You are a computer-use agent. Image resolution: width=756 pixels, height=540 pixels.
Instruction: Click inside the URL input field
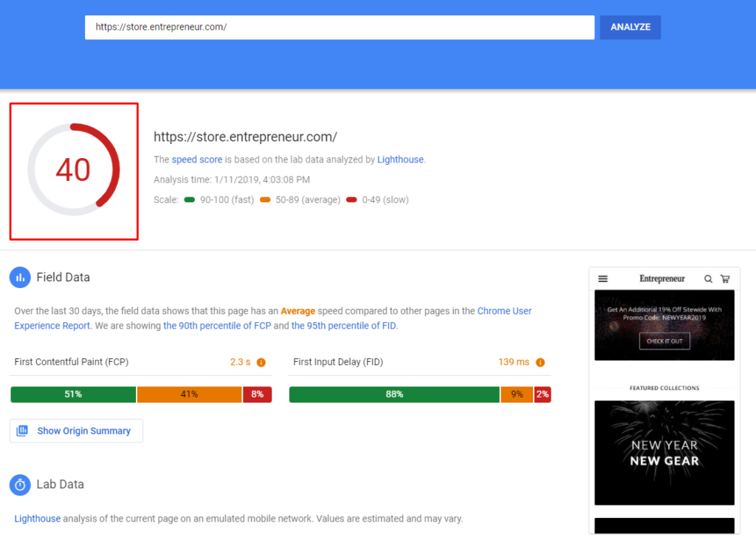click(340, 27)
